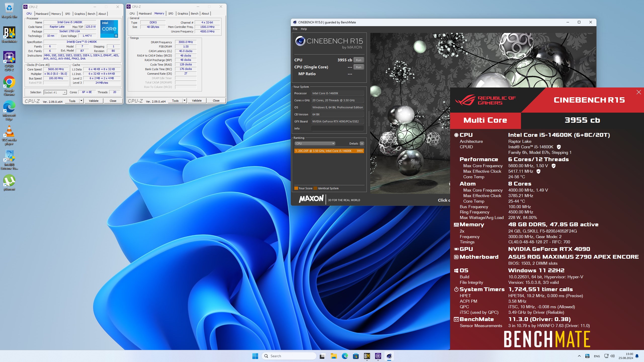Click the Processor field in Cinebench system info
Screen dimensions: 644x362
coord(337,93)
